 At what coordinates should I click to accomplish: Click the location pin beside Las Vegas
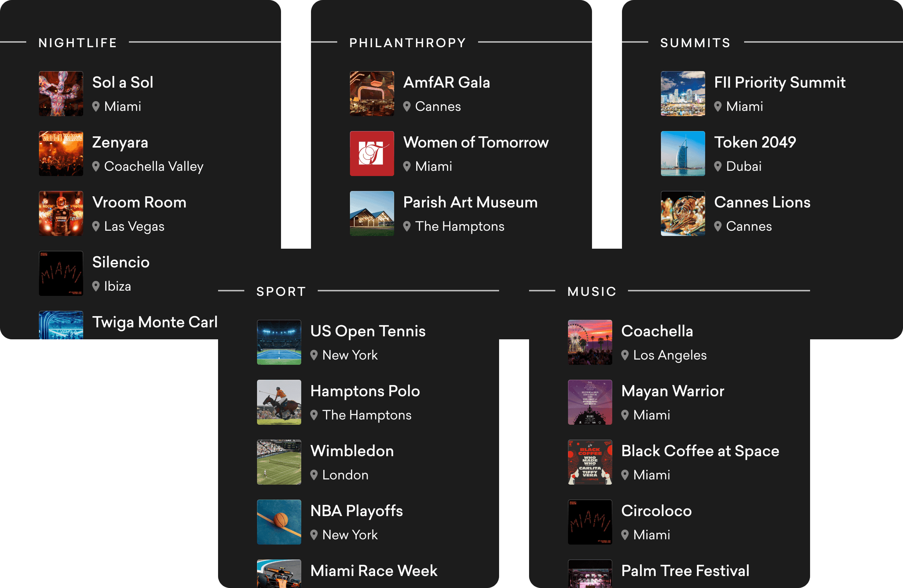(x=96, y=226)
